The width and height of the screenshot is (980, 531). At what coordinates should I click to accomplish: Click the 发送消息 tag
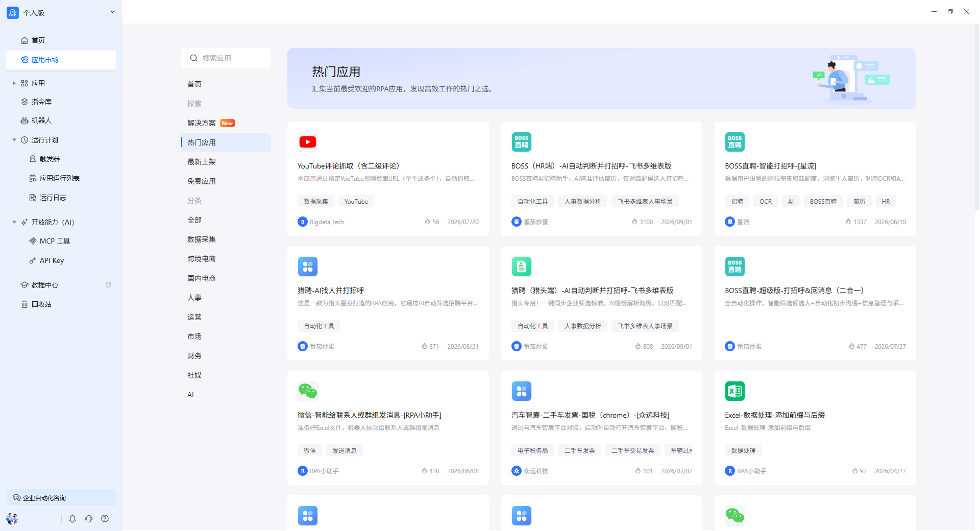(345, 451)
